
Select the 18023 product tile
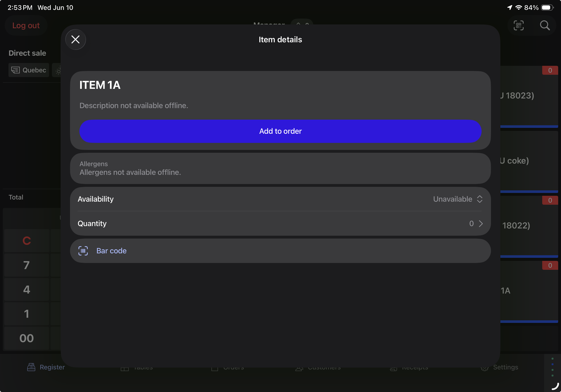529,97
